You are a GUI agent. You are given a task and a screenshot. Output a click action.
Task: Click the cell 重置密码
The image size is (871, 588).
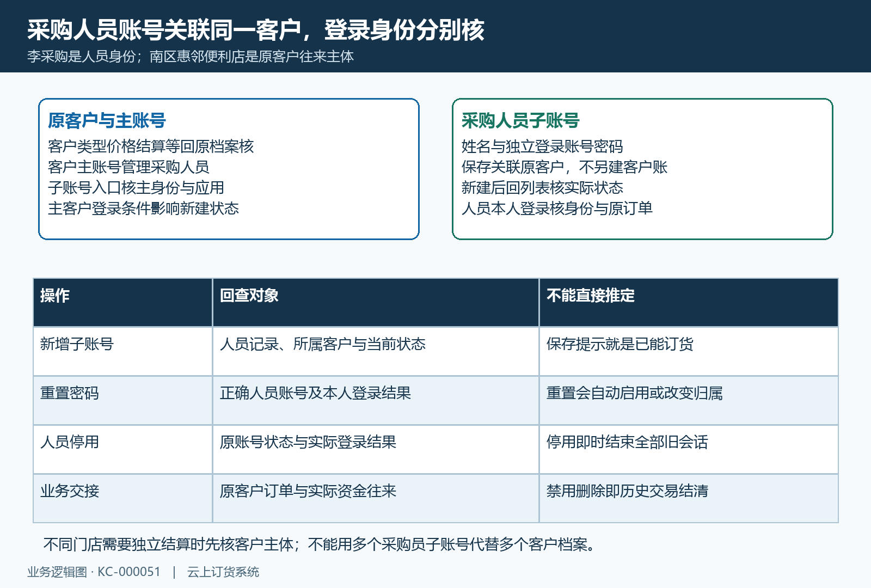point(123,400)
